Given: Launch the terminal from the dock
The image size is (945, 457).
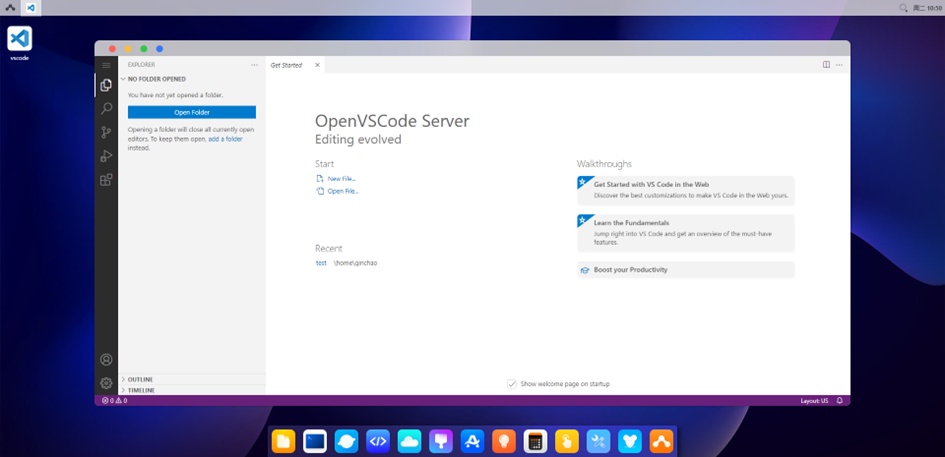Looking at the screenshot, I should [x=315, y=441].
